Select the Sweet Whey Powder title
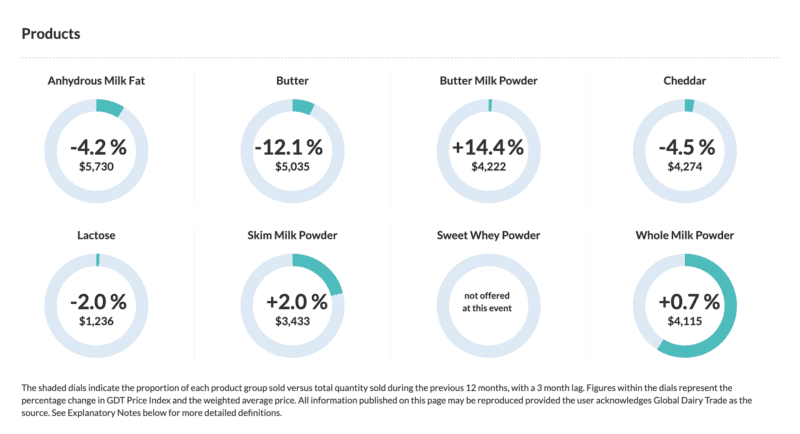Viewport: 800px width, 434px height. point(487,235)
